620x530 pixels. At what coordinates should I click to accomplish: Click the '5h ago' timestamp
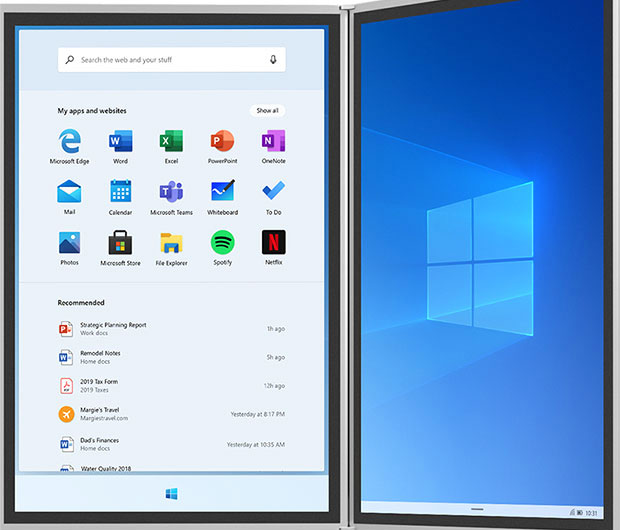pos(276,357)
